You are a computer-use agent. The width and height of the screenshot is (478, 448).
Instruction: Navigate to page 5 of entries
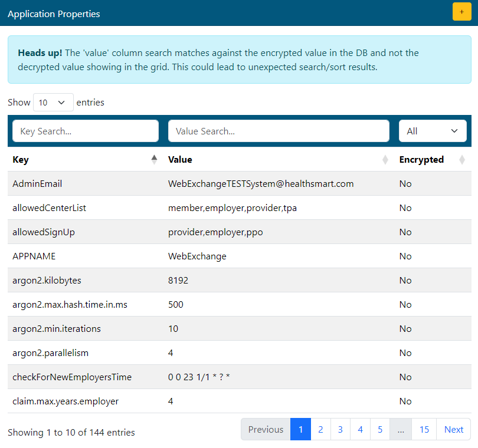[x=380, y=429]
